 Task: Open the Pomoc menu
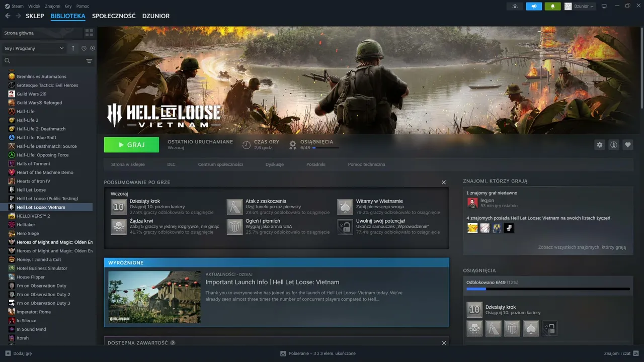[x=83, y=6]
